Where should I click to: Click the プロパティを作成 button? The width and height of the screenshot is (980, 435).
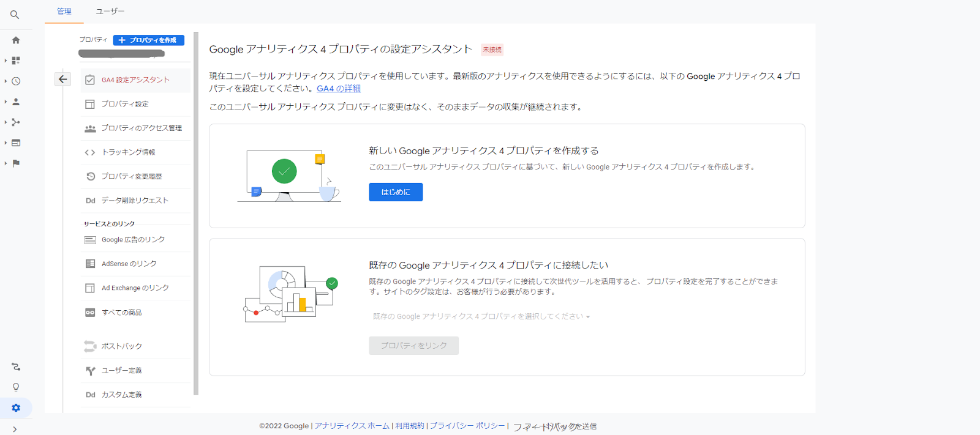coord(149,40)
